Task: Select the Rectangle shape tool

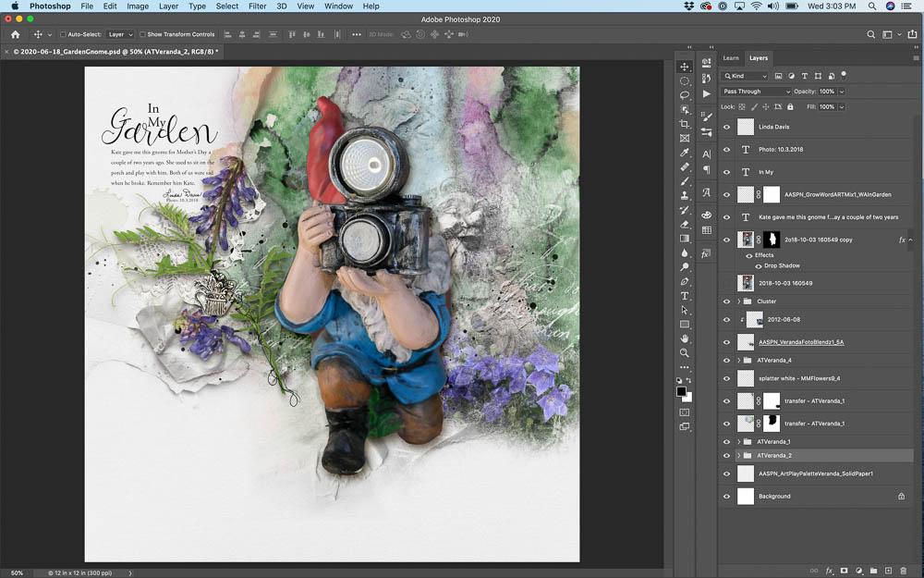Action: click(x=684, y=325)
